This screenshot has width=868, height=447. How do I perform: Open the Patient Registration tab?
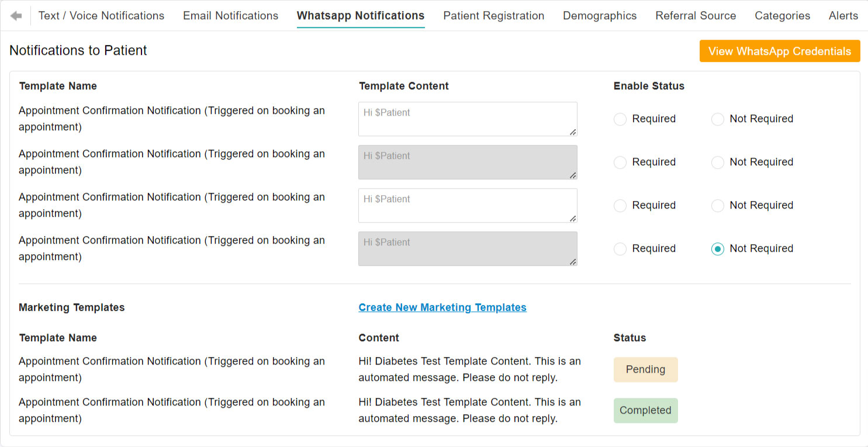pyautogui.click(x=493, y=16)
